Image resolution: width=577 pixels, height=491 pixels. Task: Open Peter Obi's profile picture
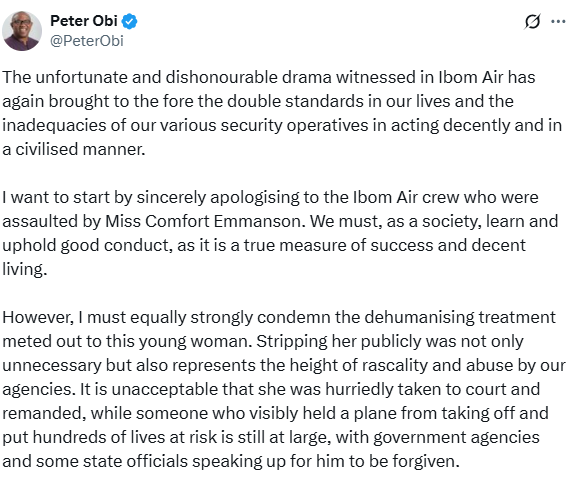tap(22, 31)
